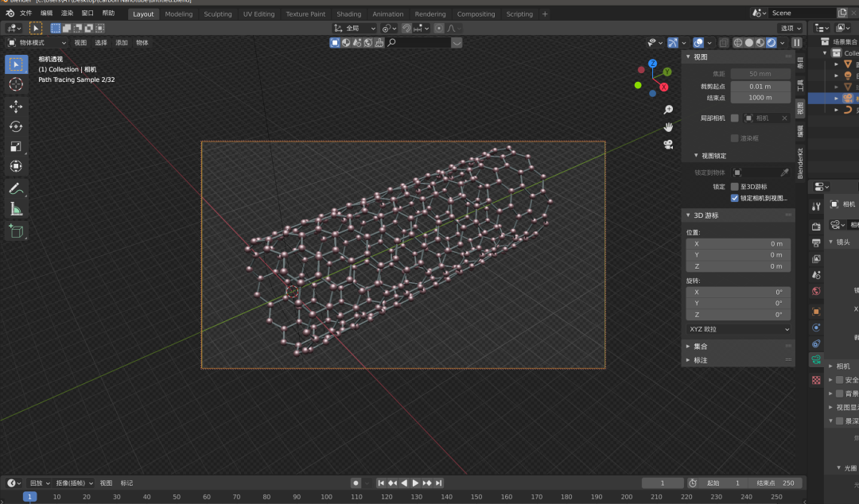Open the Texture properties checker tab
The height and width of the screenshot is (504, 859).
[x=816, y=380]
